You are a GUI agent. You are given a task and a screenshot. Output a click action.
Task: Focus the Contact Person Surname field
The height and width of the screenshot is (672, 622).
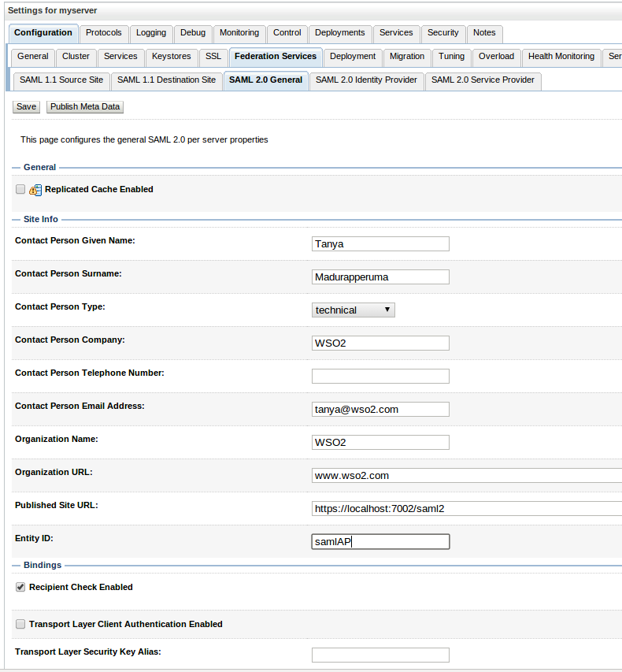[x=380, y=277]
